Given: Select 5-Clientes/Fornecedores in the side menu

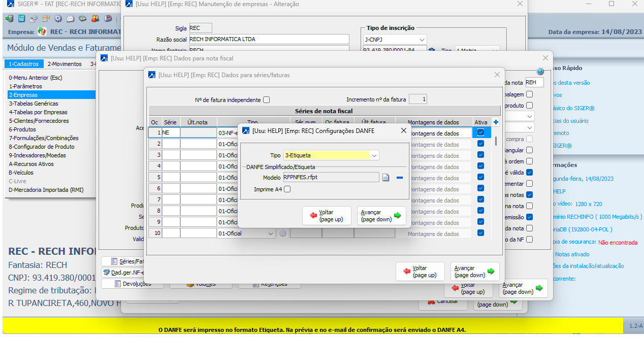Looking at the screenshot, I should [39, 121].
